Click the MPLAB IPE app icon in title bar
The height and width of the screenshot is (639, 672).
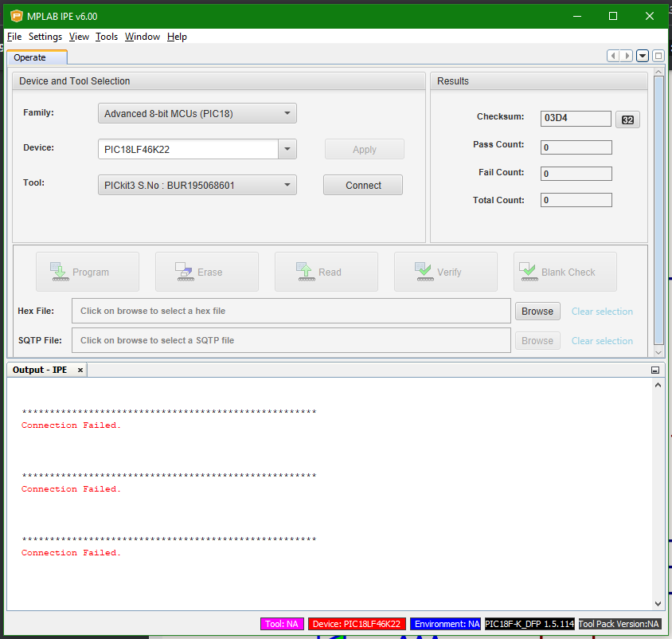coord(16,16)
